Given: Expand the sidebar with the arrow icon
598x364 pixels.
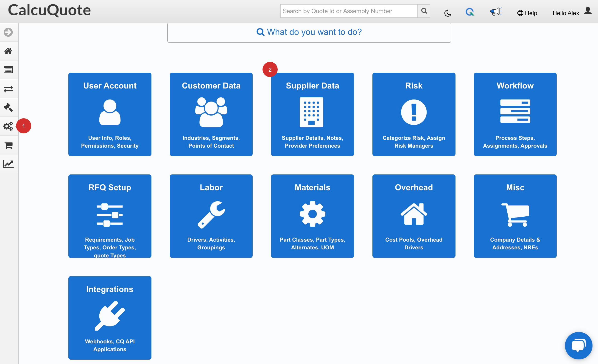Looking at the screenshot, I should tap(8, 32).
